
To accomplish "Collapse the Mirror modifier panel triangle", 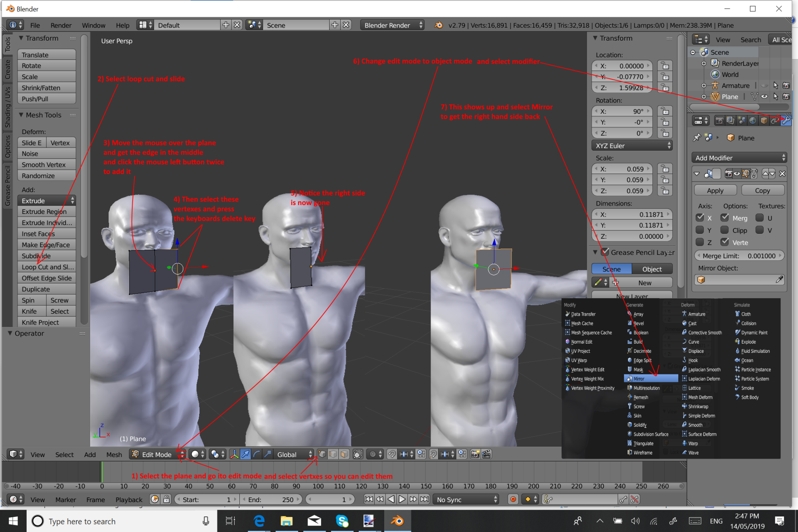I will tap(697, 174).
